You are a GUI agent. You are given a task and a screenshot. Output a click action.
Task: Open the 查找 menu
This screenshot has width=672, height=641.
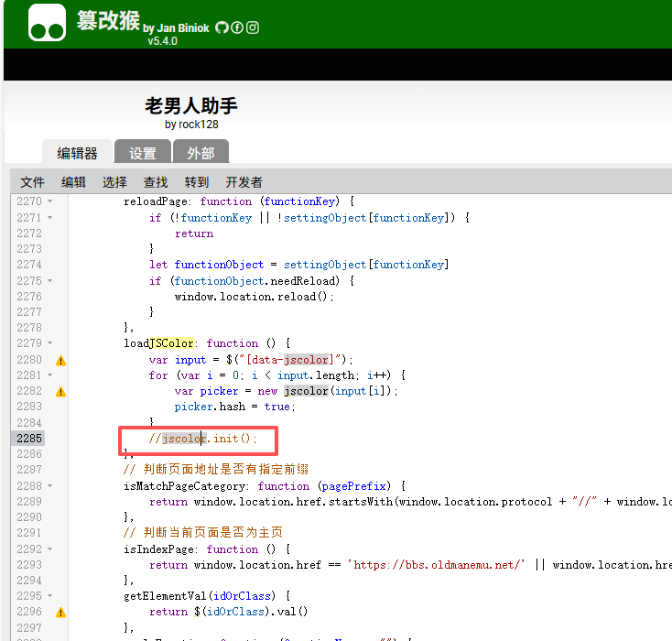(156, 182)
